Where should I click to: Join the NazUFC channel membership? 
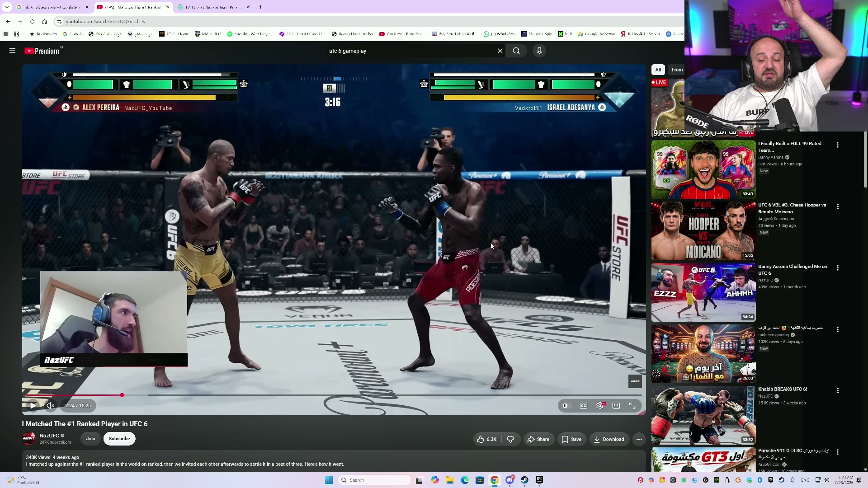click(x=91, y=439)
